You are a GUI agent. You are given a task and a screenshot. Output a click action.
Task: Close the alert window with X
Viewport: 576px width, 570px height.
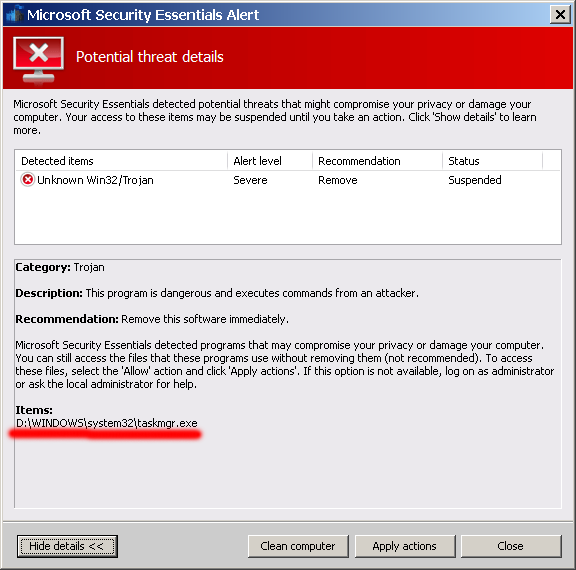tap(560, 15)
